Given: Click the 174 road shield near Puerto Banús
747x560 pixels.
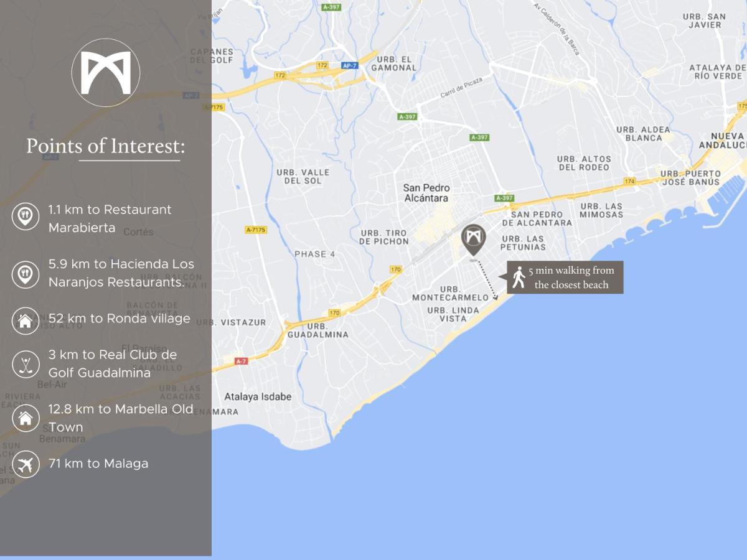Looking at the screenshot, I should tap(629, 182).
